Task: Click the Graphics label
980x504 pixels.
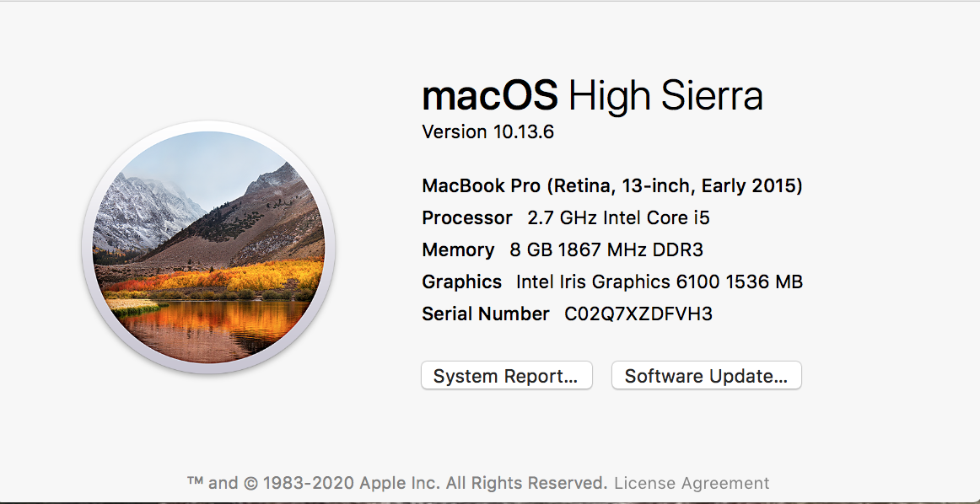Action: coord(461,281)
